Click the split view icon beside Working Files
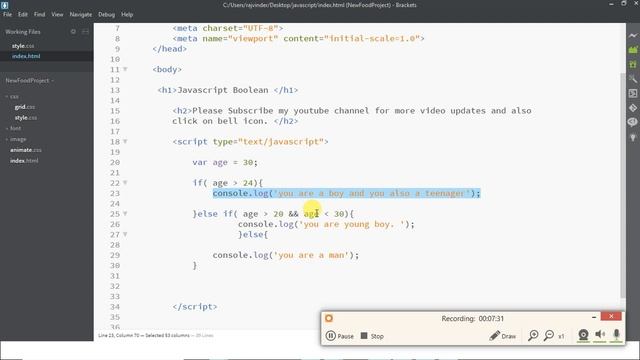Image resolution: width=640 pixels, height=360 pixels. tap(85, 31)
